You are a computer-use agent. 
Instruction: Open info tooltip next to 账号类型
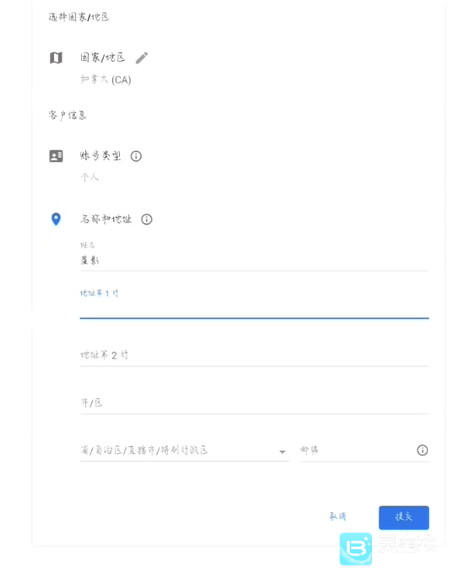[x=136, y=156]
